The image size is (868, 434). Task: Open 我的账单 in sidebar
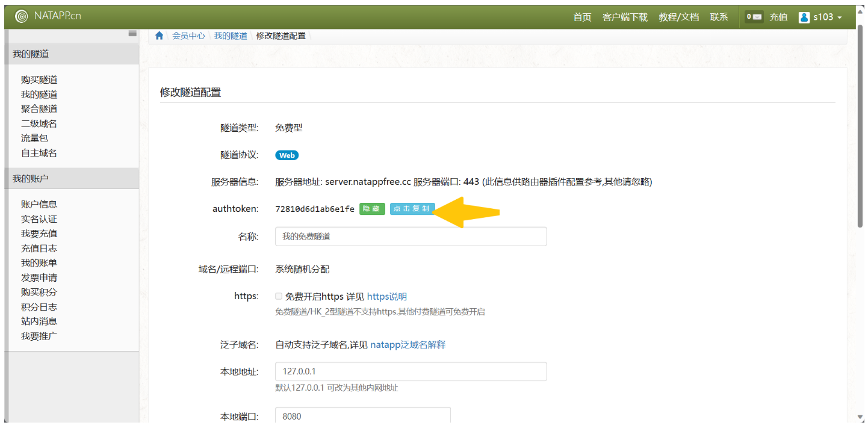click(39, 262)
